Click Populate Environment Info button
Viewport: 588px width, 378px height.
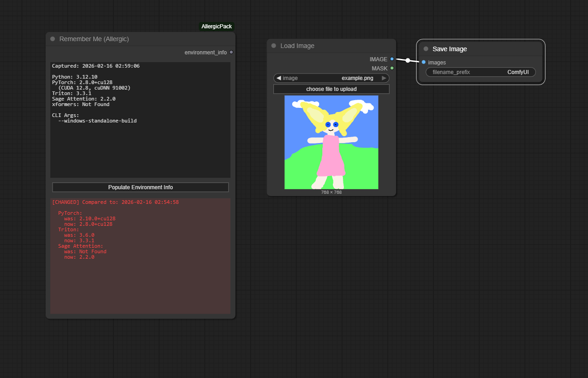(140, 187)
